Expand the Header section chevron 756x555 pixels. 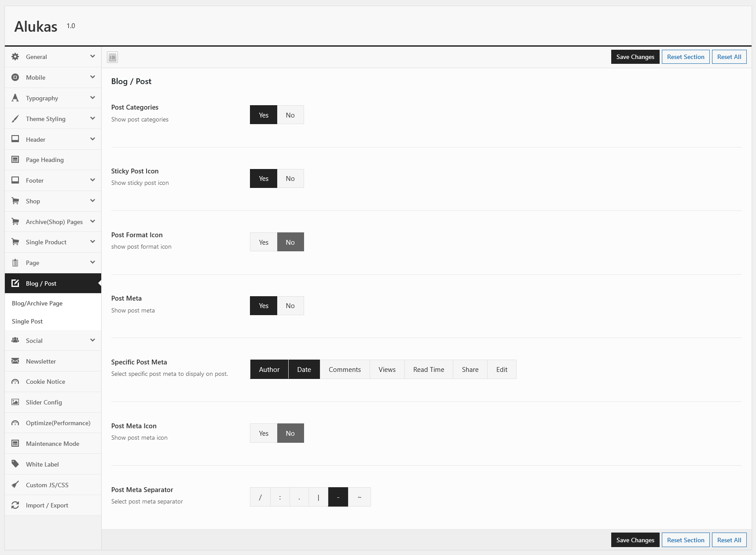coord(92,139)
